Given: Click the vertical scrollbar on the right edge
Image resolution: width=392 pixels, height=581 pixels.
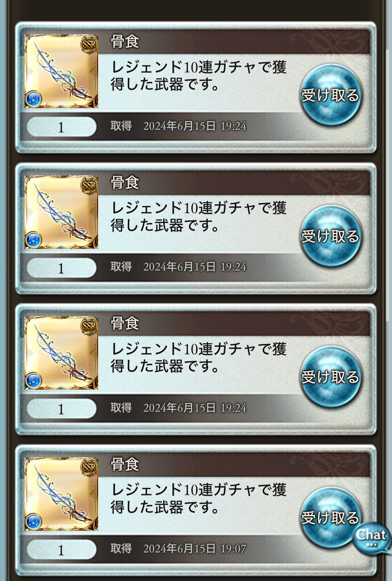Looking at the screenshot, I should point(388,185).
